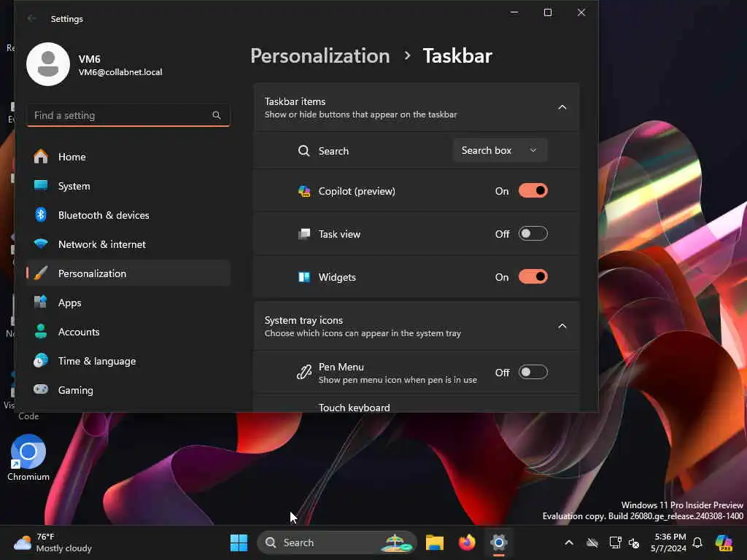Click the Settings gear on the taskbar
The height and width of the screenshot is (560, 747).
[499, 542]
